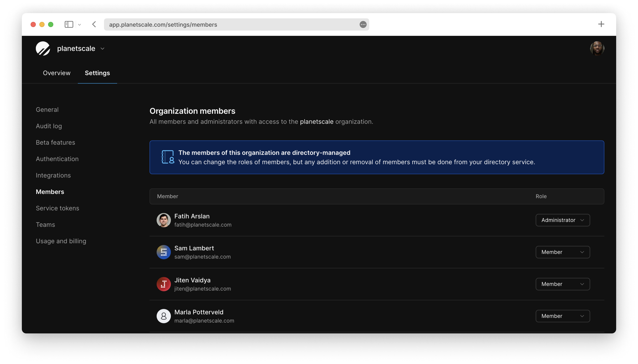Image resolution: width=638 pixels, height=364 pixels.
Task: Toggle the browser sidebar icon
Action: click(x=69, y=24)
